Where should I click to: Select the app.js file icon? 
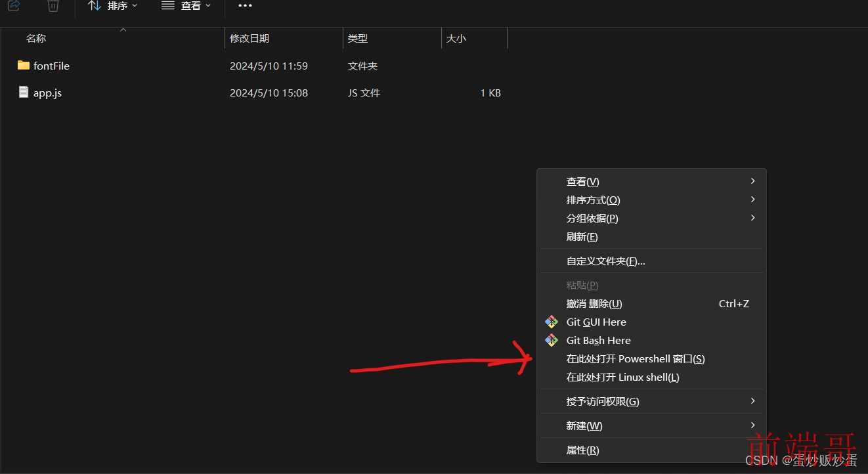pyautogui.click(x=24, y=92)
